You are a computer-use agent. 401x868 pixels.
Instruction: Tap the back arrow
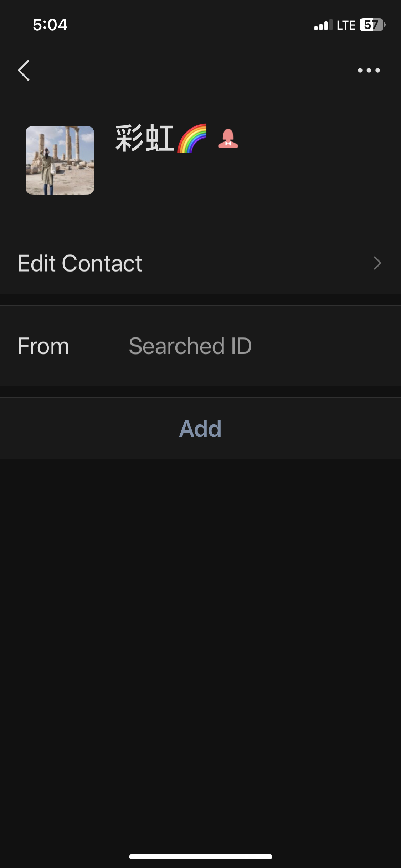[24, 71]
